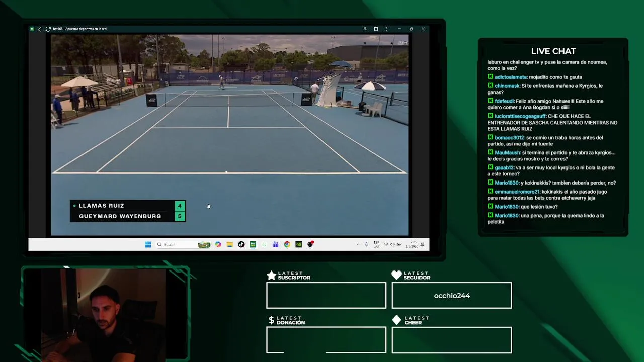
Task: Open WhatsApp from the taskbar
Action: pos(264,244)
